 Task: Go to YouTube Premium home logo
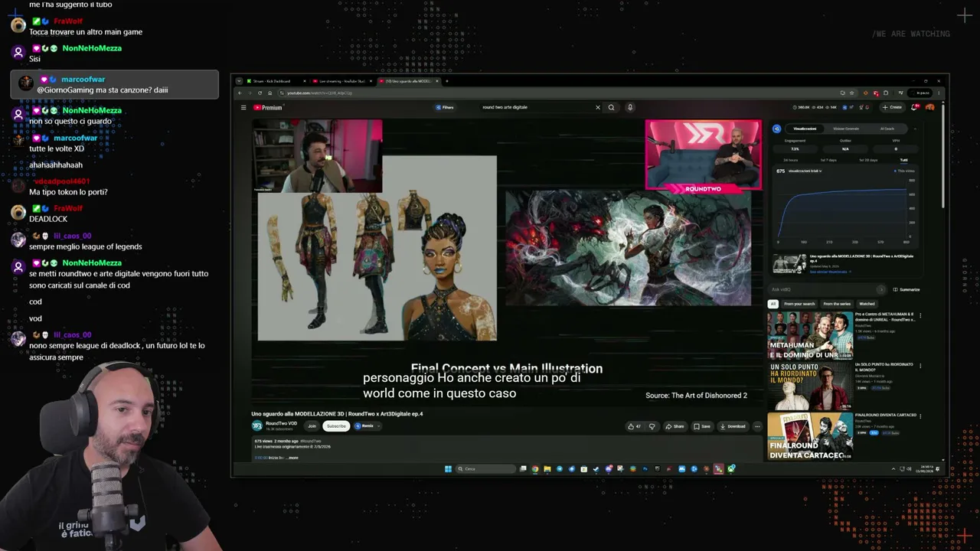pyautogui.click(x=268, y=107)
